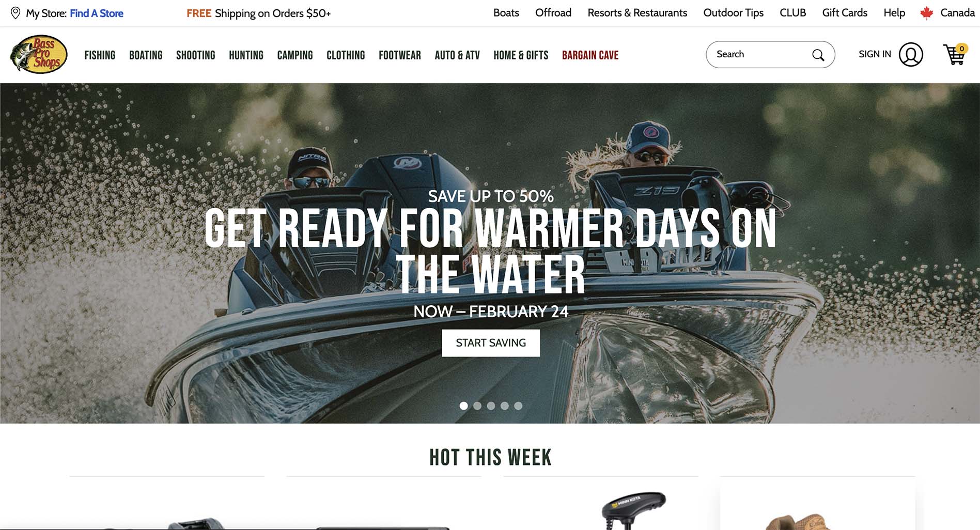The image size is (980, 530).
Task: Click the store location pin icon
Action: tap(15, 13)
